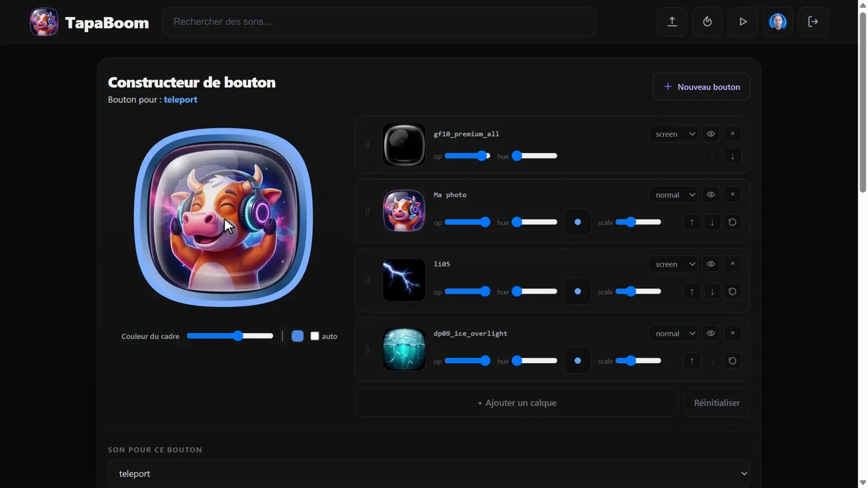Hide the Ma photo layer

coord(711,195)
